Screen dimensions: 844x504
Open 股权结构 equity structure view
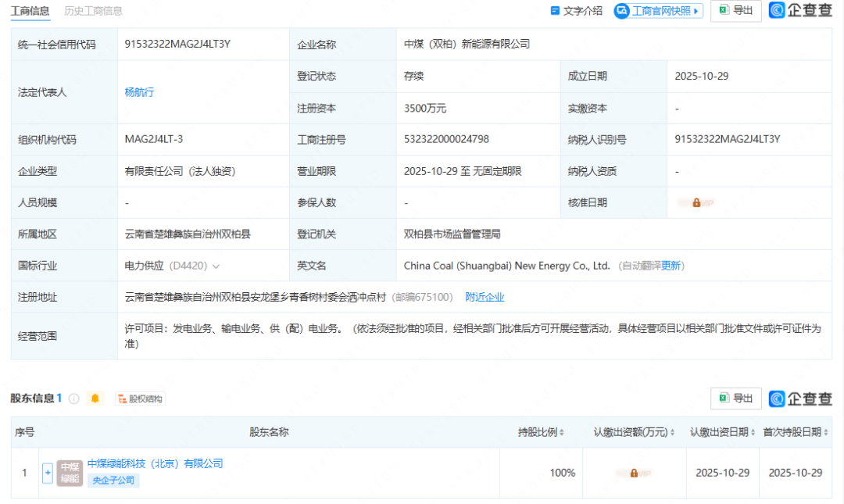click(x=140, y=399)
